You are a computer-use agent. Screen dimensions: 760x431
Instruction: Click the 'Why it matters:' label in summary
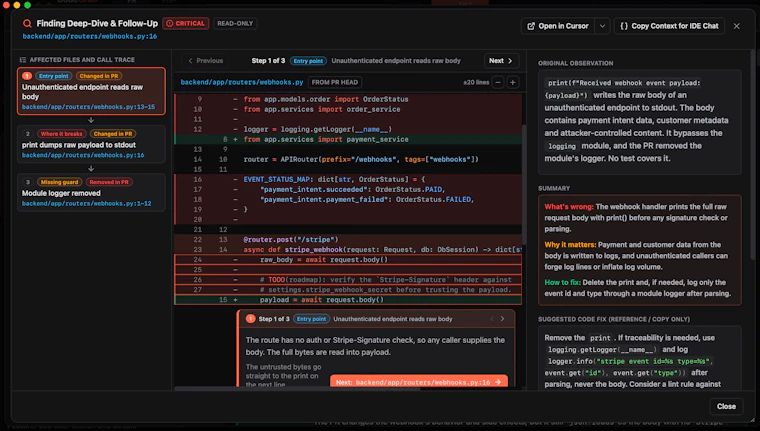pos(570,244)
